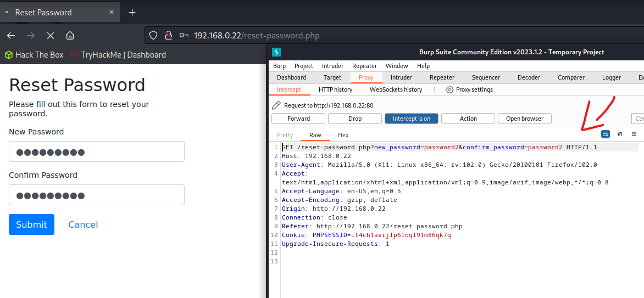
Task: Submit the reset password form
Action: [x=32, y=224]
